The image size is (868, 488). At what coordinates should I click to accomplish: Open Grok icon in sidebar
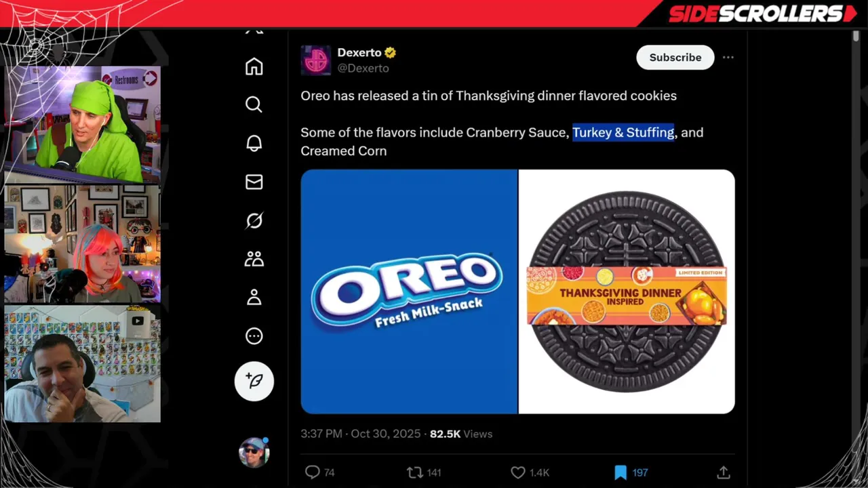(x=254, y=220)
